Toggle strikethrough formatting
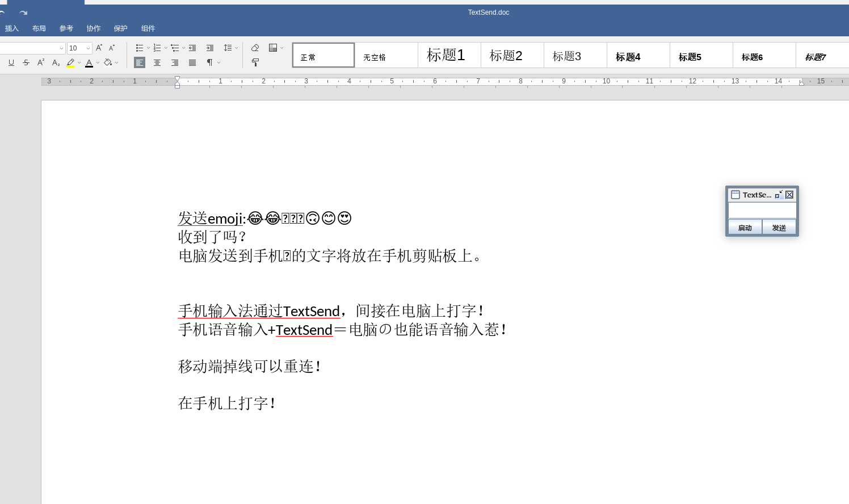Image resolution: width=849 pixels, height=504 pixels. [x=26, y=62]
